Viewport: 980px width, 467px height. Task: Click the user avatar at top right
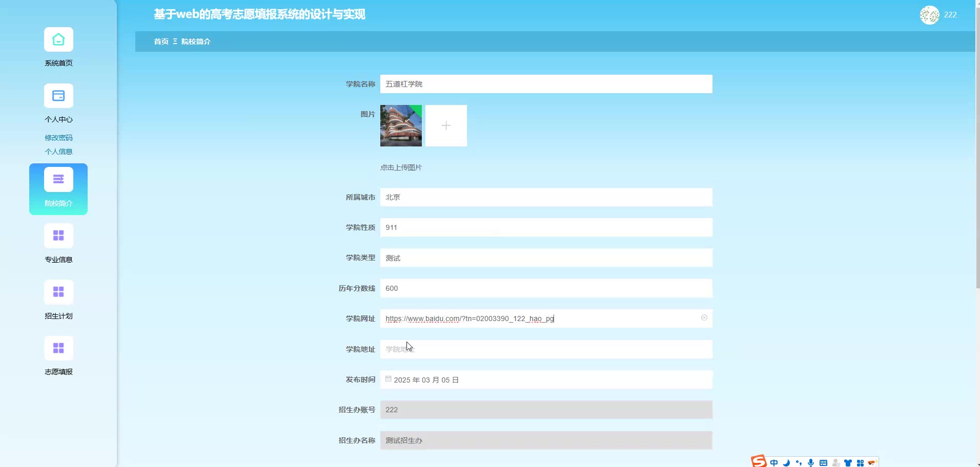[x=929, y=15]
